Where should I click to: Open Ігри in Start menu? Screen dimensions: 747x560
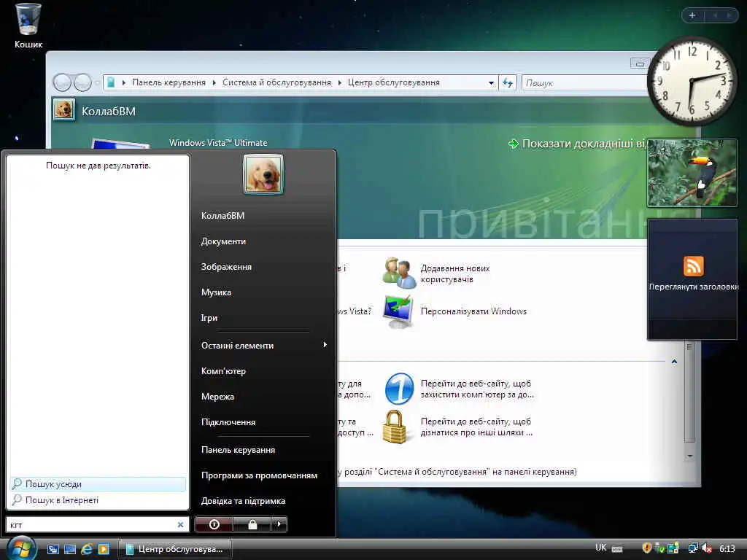[x=209, y=318]
